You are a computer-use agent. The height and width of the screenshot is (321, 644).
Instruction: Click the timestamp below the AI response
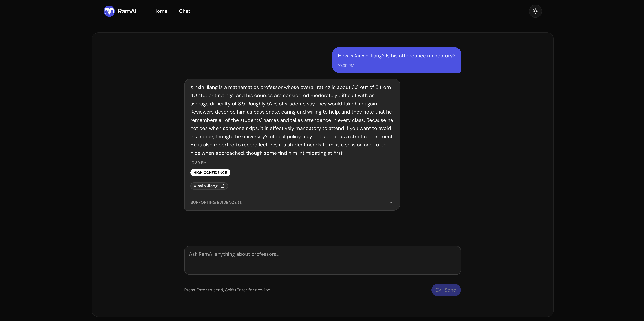click(x=198, y=163)
